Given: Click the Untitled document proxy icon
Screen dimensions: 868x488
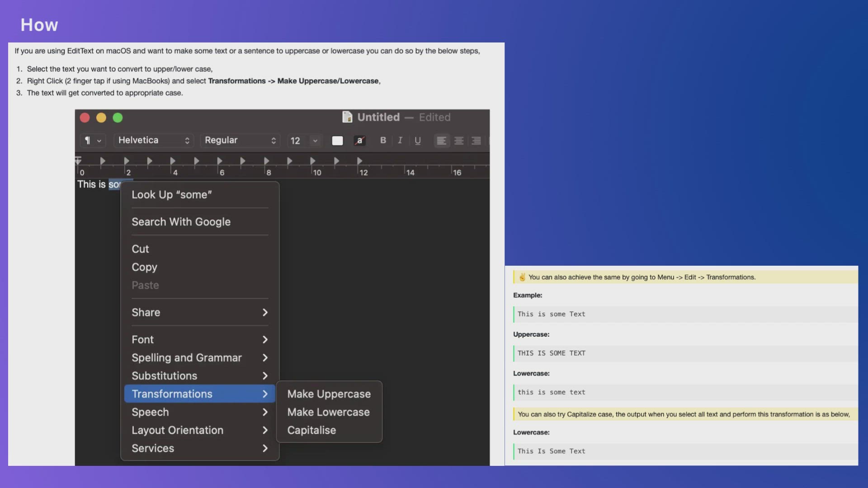Looking at the screenshot, I should (x=347, y=117).
